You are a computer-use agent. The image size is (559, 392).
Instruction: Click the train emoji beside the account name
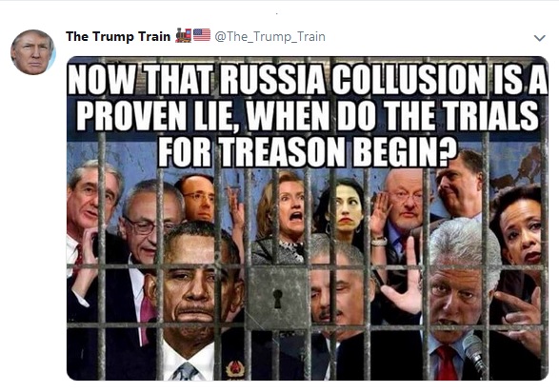(x=183, y=36)
